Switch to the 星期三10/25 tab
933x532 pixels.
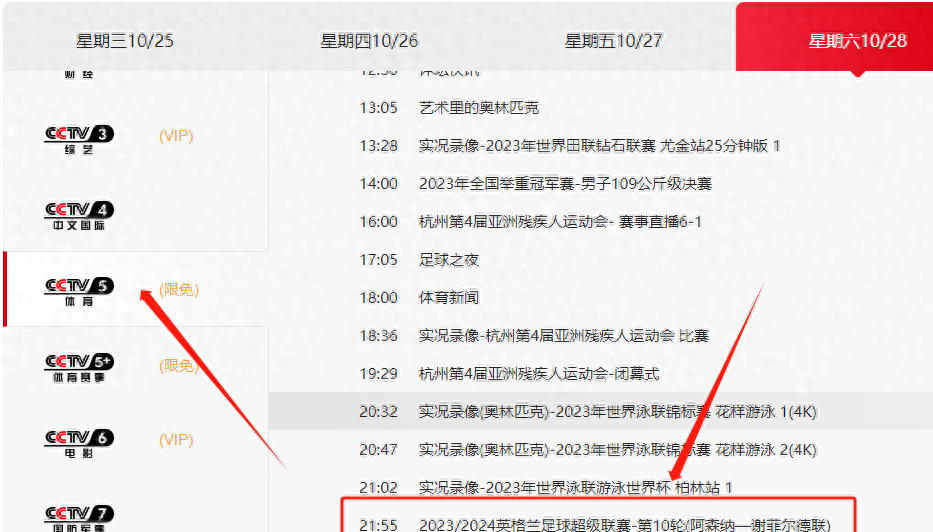click(125, 41)
